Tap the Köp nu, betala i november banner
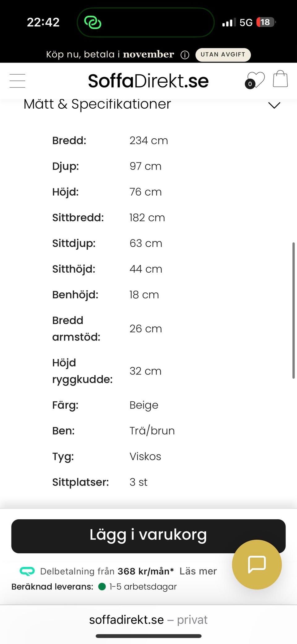Viewport: 297px width, 644px height. (x=110, y=54)
